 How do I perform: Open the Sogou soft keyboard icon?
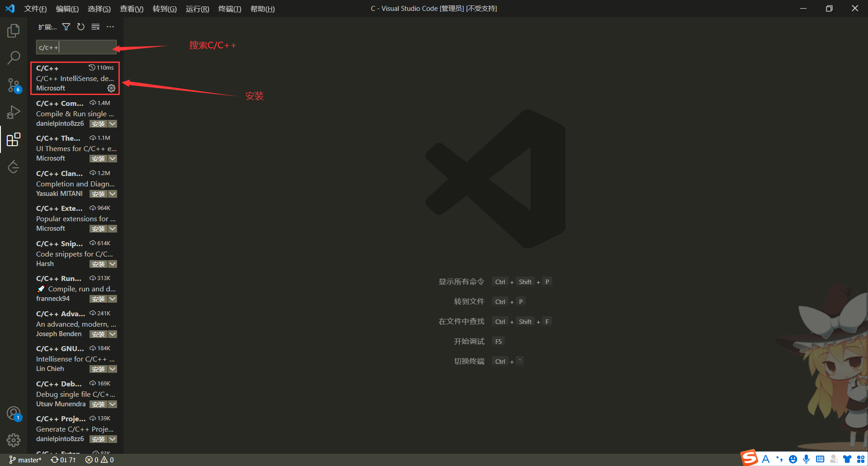click(820, 459)
